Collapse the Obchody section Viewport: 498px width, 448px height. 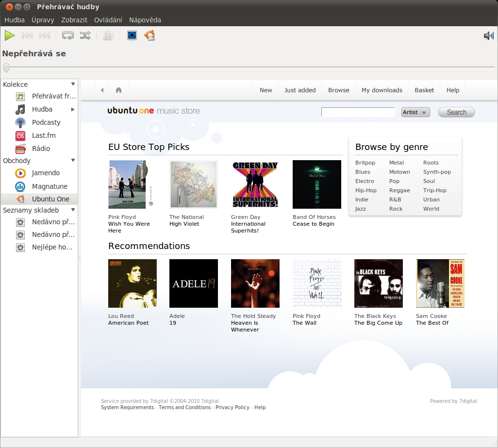pyautogui.click(x=73, y=160)
